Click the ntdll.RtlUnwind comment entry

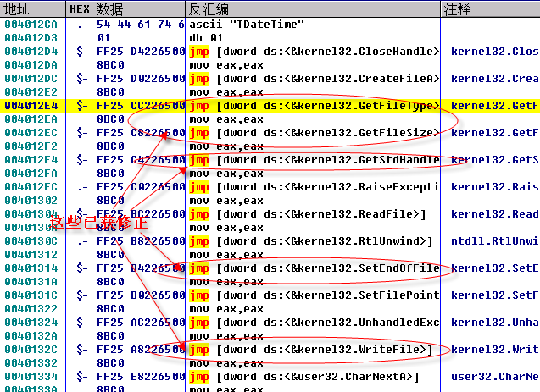point(493,241)
